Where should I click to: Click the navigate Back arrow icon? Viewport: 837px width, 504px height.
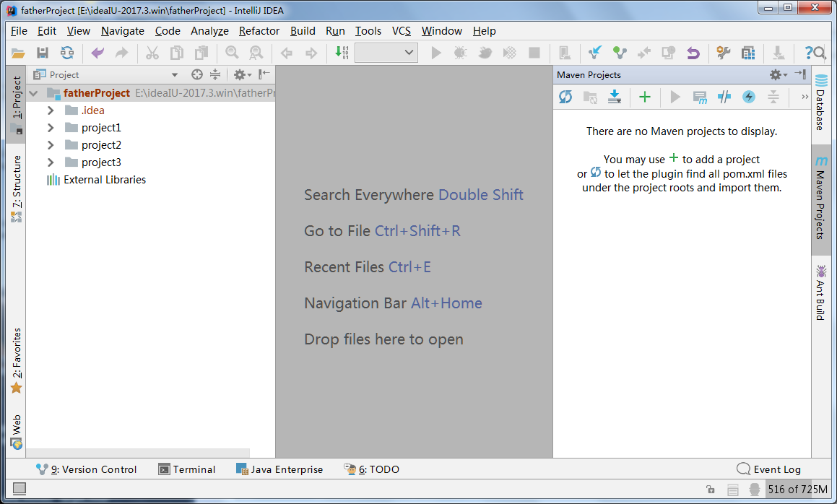click(287, 53)
